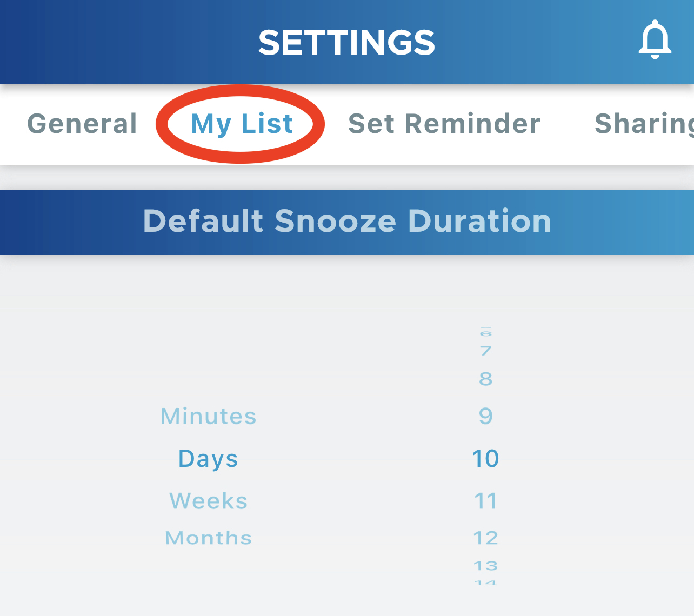
Task: Click inside the red circle annotation
Action: pos(241,124)
